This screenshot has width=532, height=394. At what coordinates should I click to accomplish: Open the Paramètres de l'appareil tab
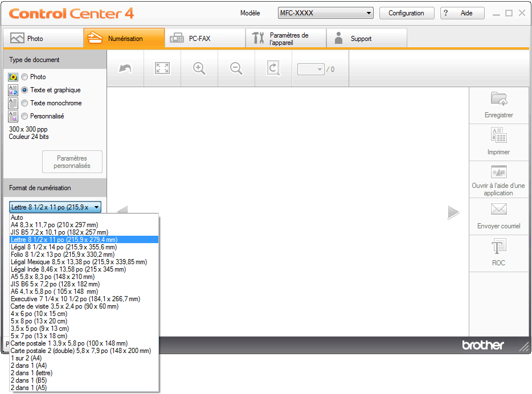pos(286,38)
